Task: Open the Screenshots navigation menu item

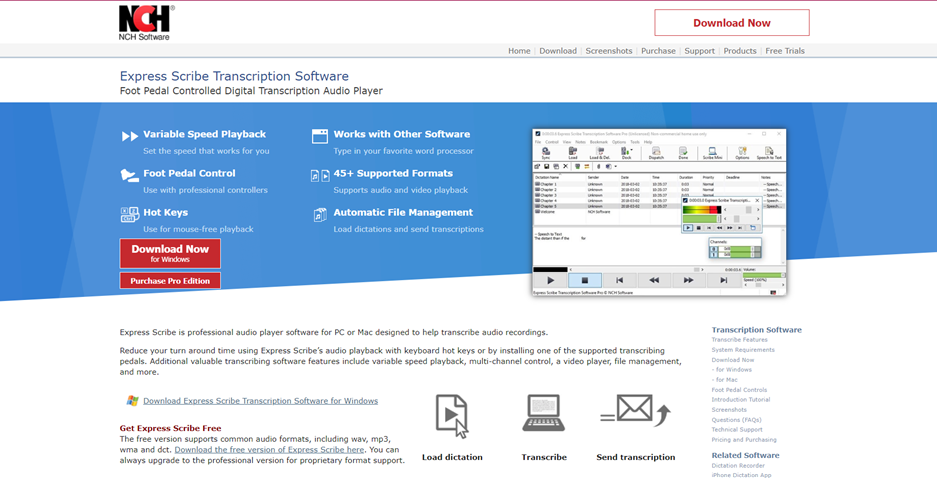Action: (x=609, y=51)
